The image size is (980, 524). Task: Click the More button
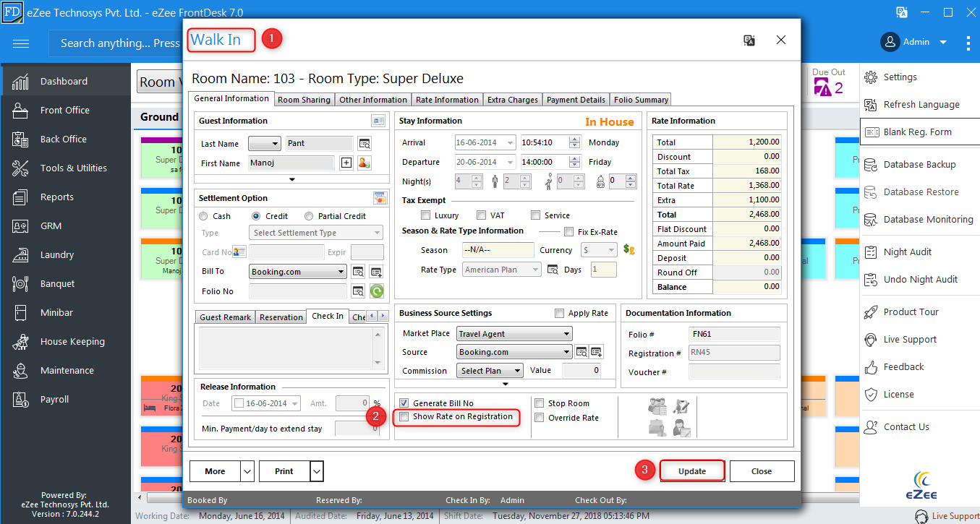[x=215, y=471]
